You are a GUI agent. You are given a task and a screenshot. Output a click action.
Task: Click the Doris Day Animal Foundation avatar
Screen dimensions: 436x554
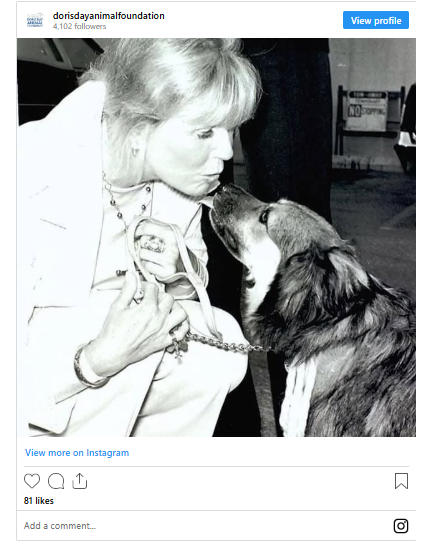[35, 20]
